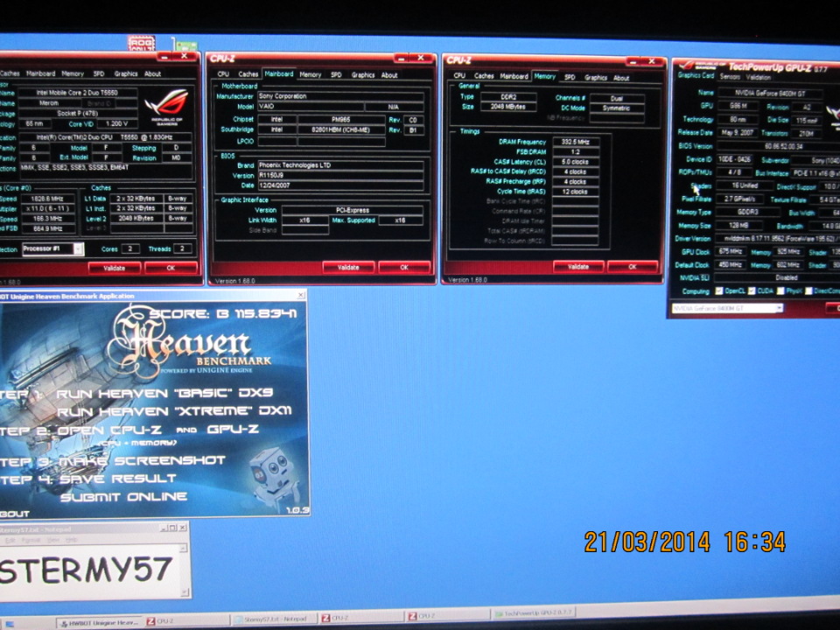Click the Phoenix Technologies LTD brand field
The image size is (840, 630).
coord(340,165)
